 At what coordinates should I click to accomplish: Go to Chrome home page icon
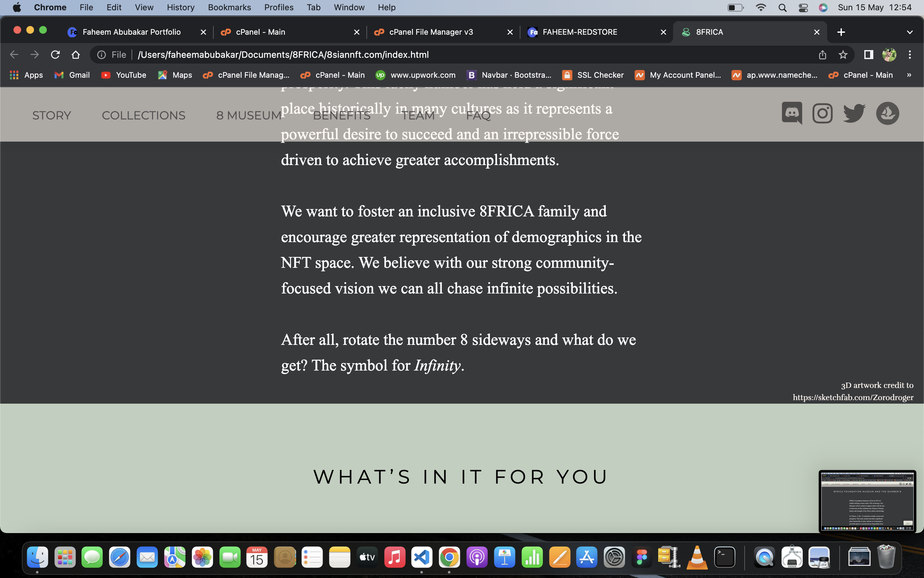click(76, 55)
